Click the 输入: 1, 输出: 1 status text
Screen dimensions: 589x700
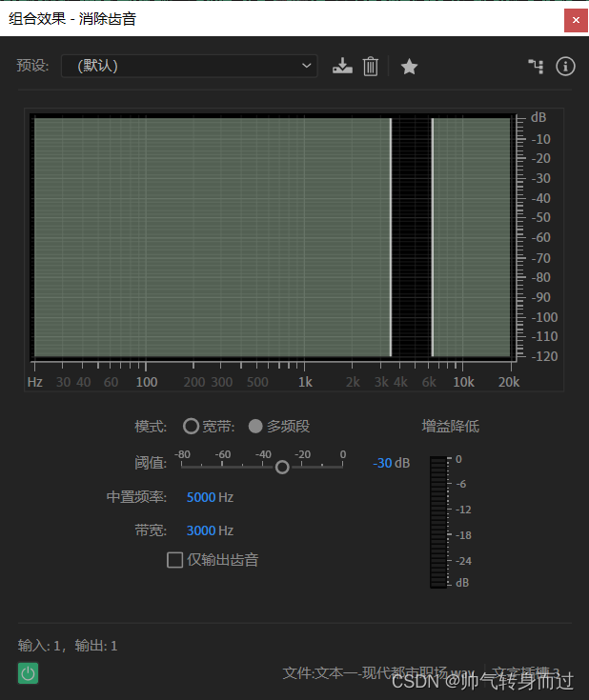click(x=68, y=646)
